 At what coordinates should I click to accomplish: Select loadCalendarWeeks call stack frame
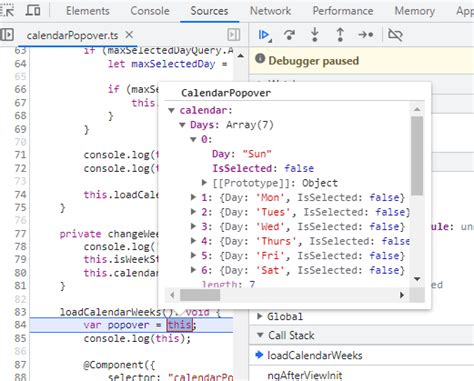(x=314, y=355)
